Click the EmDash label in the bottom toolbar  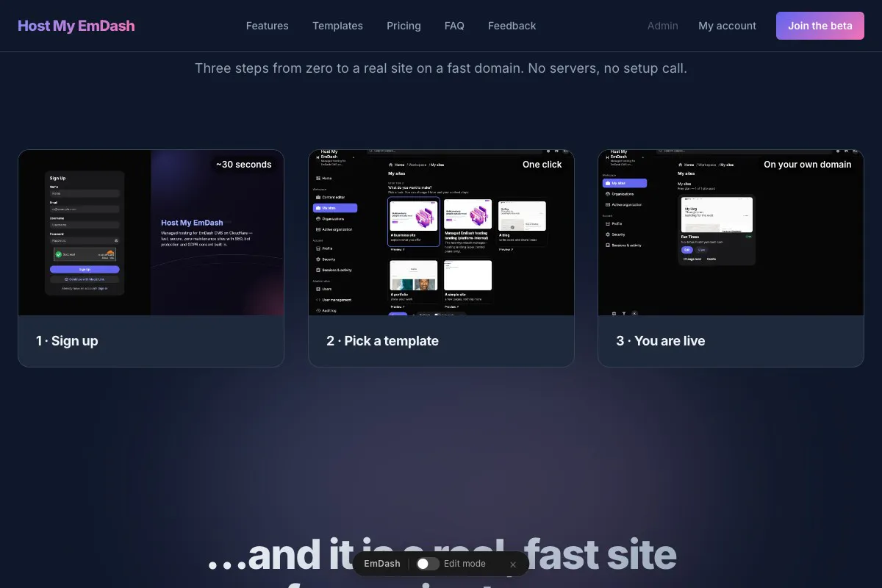[x=382, y=564]
